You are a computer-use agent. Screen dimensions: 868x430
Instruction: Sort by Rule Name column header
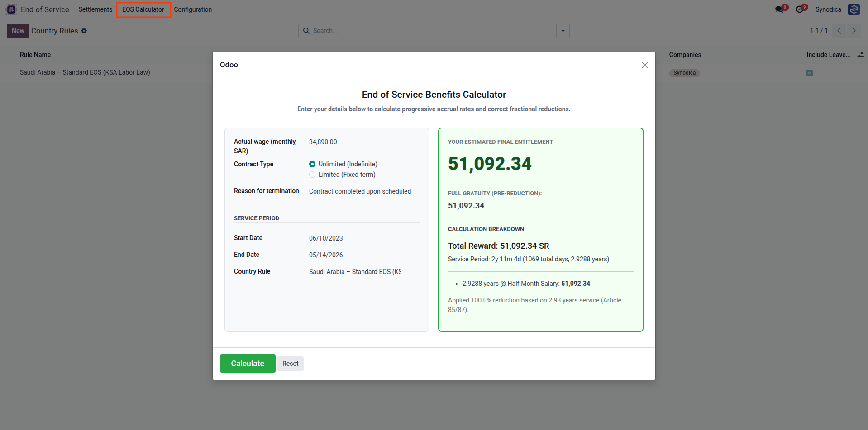pos(35,55)
